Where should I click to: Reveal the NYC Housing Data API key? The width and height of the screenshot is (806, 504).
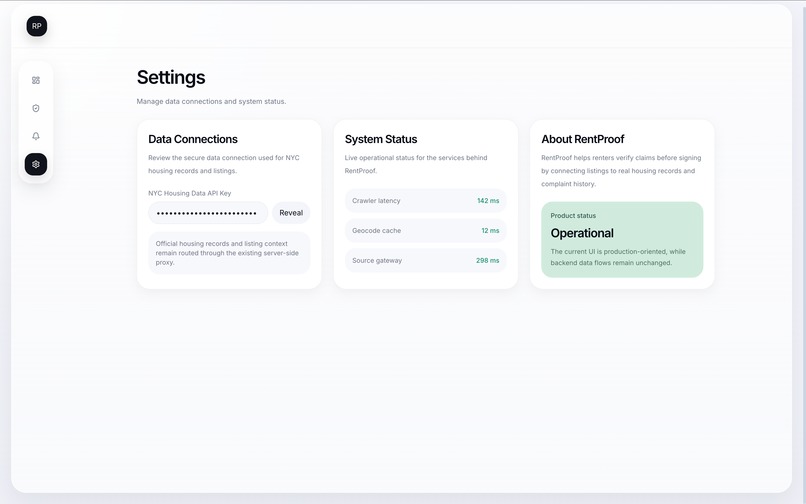click(x=291, y=213)
